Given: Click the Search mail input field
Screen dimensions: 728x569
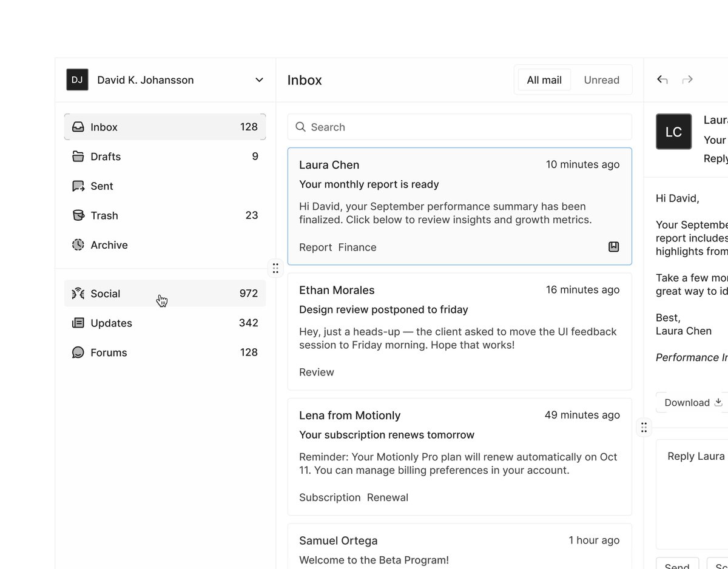Looking at the screenshot, I should pos(460,127).
